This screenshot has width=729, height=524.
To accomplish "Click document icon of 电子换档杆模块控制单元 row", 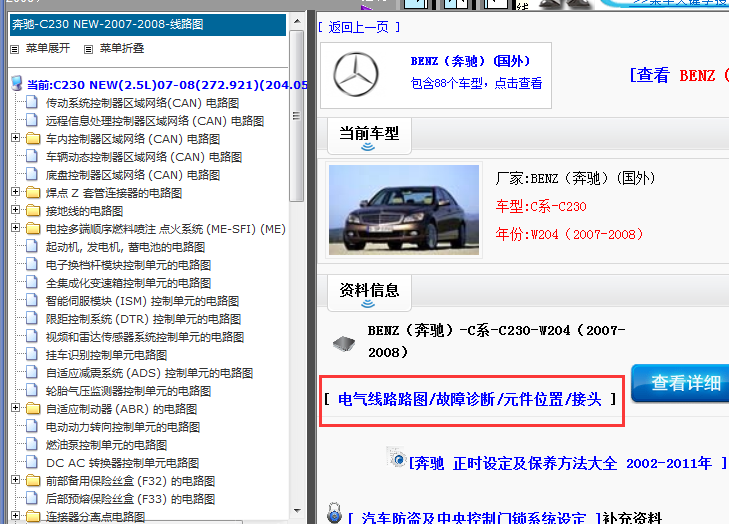I will 32,264.
